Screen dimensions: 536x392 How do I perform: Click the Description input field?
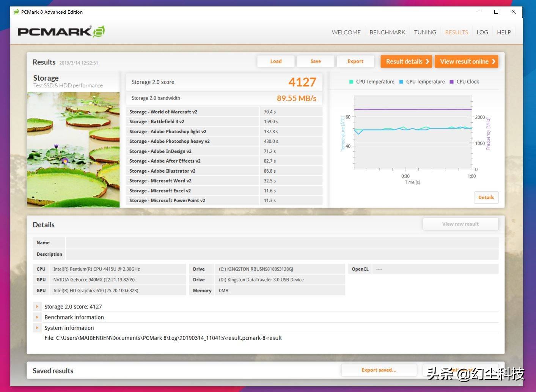[282, 254]
